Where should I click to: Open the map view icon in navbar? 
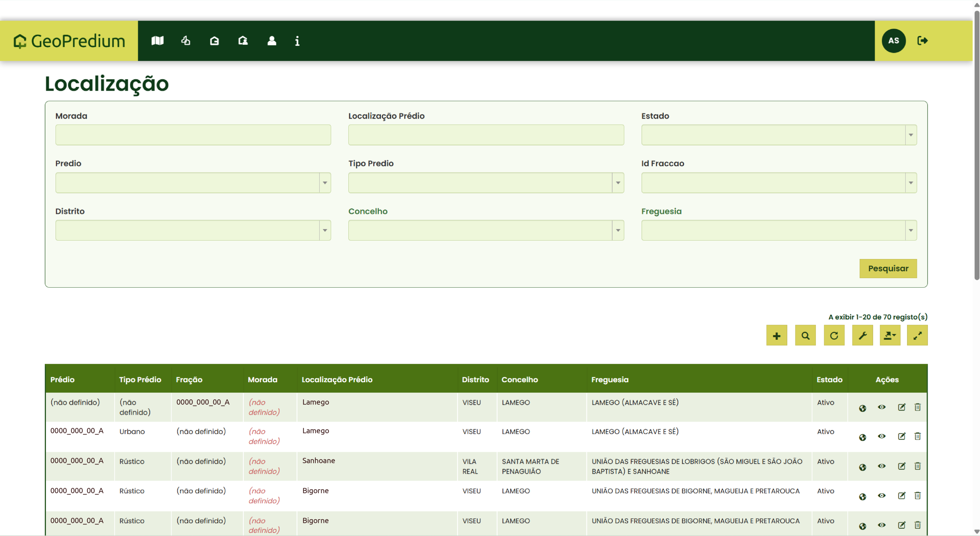coord(157,41)
